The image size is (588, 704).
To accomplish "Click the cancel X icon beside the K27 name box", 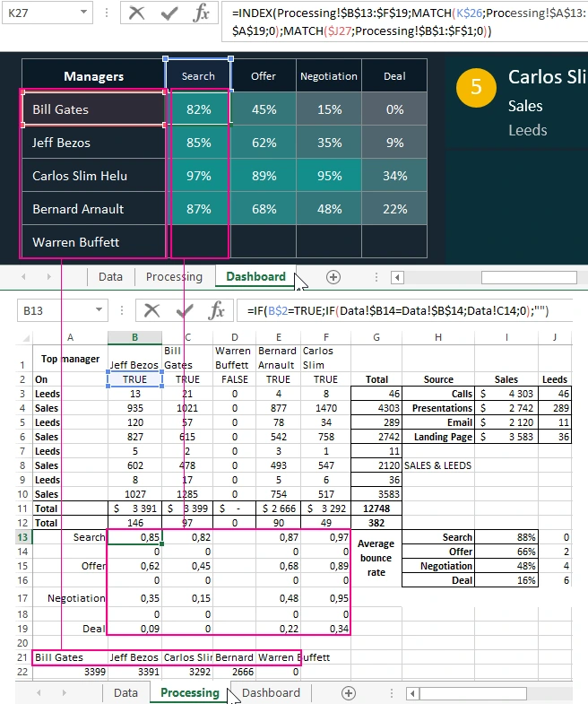I will click(x=136, y=13).
